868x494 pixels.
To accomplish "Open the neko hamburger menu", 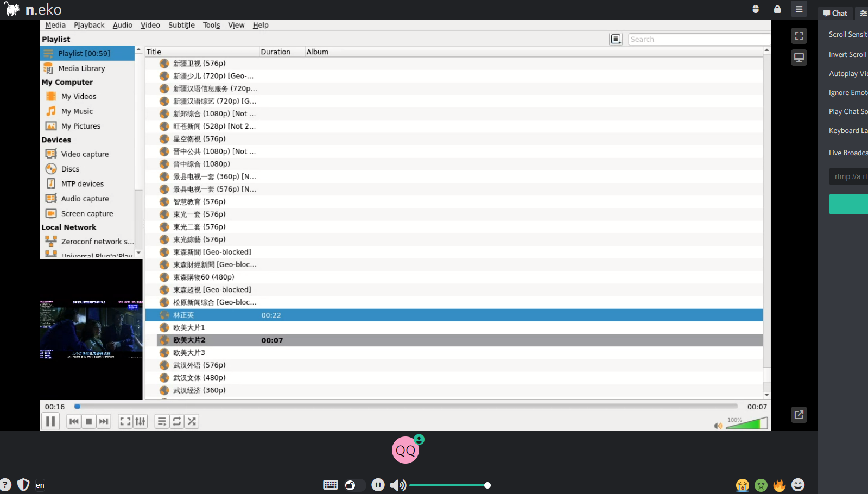I will 799,9.
